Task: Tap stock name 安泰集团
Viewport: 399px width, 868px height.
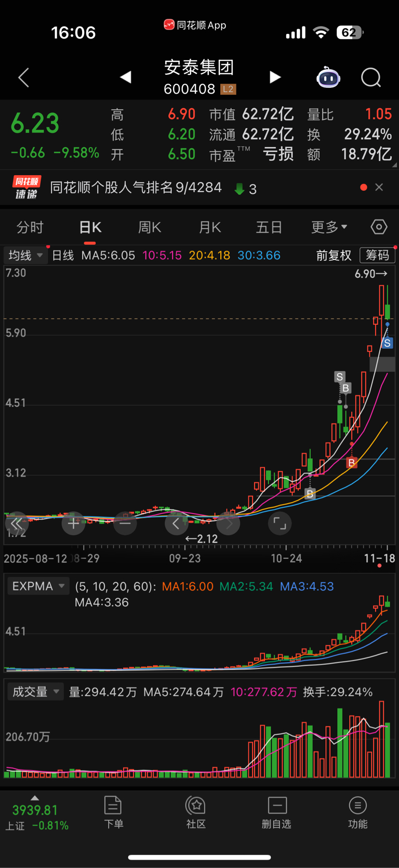Action: pyautogui.click(x=199, y=67)
